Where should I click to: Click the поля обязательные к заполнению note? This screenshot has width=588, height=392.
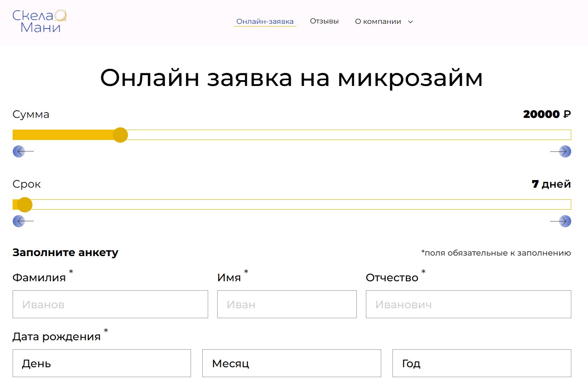click(x=496, y=253)
